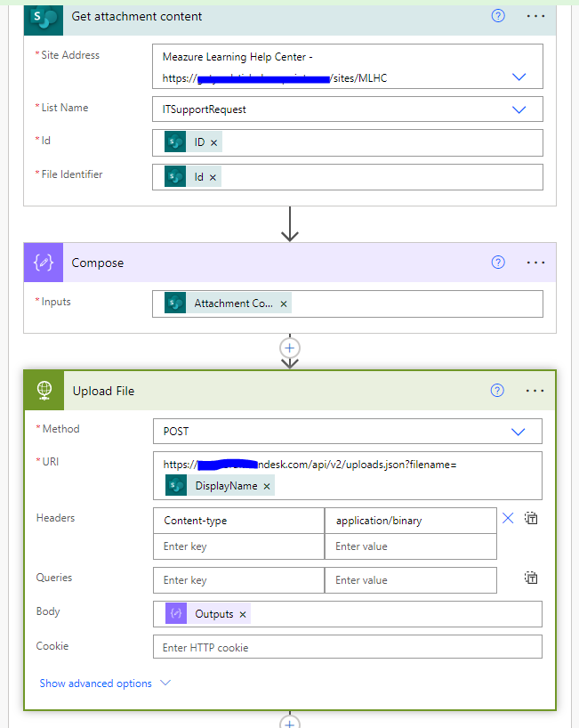The image size is (579, 728).
Task: Remove the DisplayName token from URI
Action: (267, 486)
